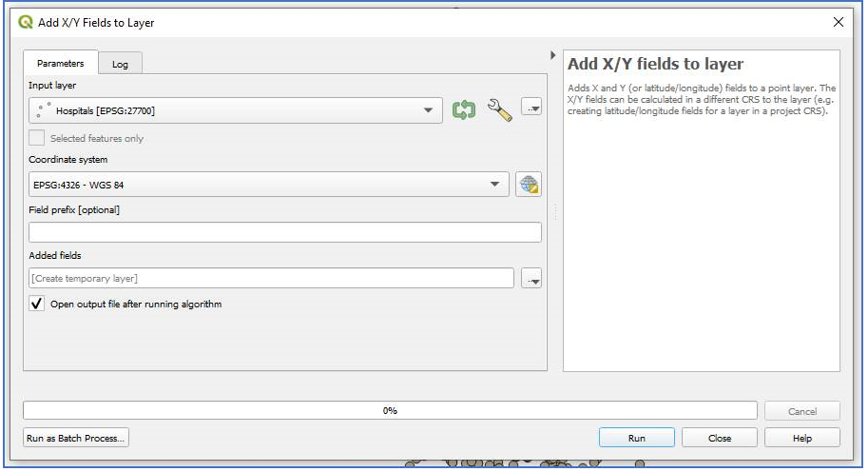Click the iterate-over-layer green arrows icon
This screenshot has height=472, width=868.
[464, 109]
